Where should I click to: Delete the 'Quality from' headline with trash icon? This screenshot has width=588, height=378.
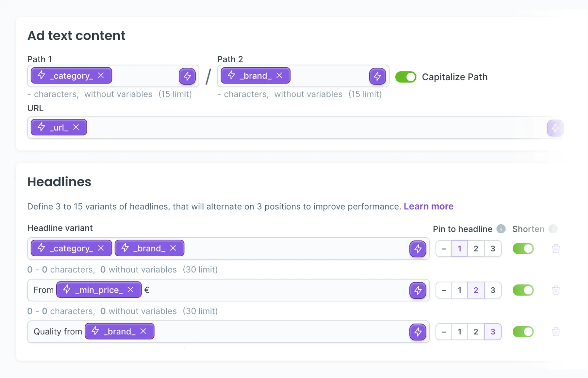click(x=556, y=332)
